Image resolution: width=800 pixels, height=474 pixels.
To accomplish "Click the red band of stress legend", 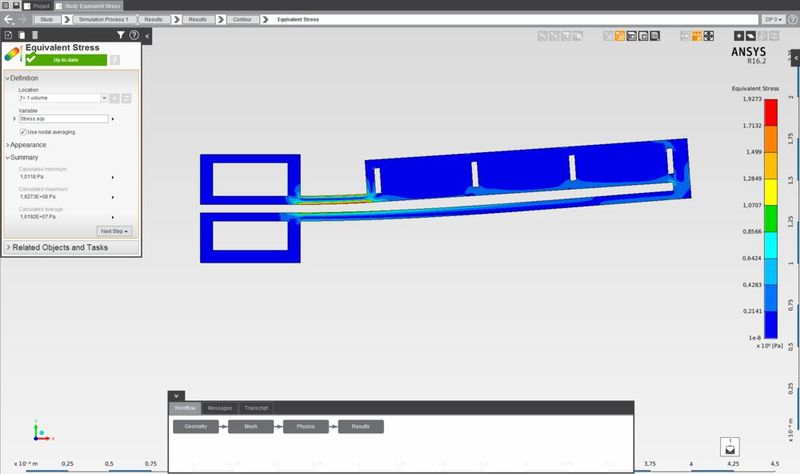I will click(770, 112).
